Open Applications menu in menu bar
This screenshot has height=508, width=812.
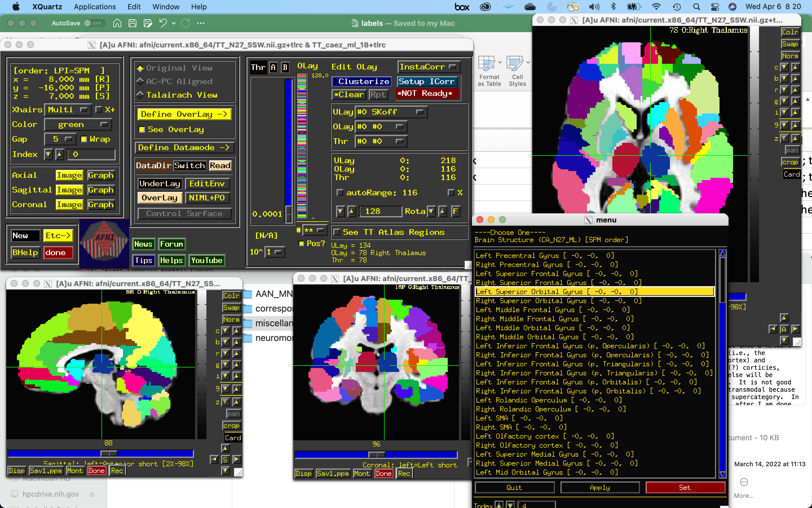pyautogui.click(x=95, y=7)
